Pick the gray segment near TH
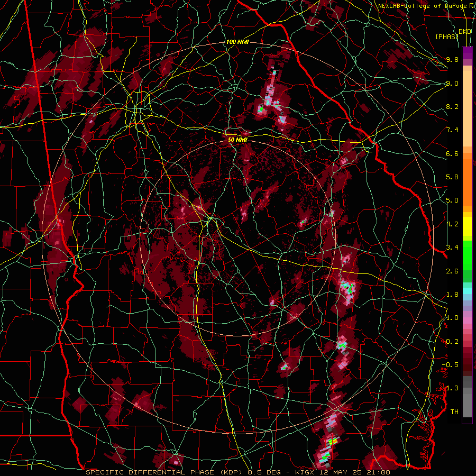This screenshot has width=476, height=476. [x=467, y=402]
